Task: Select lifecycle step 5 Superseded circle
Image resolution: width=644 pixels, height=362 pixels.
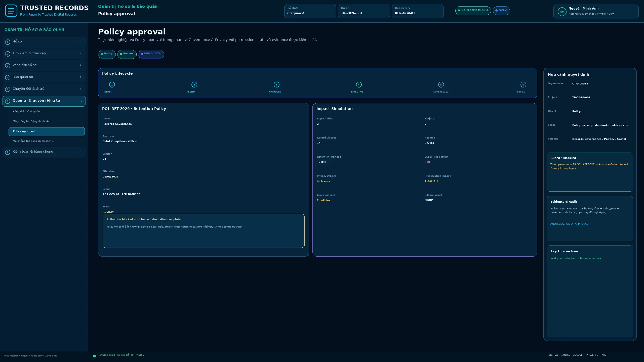Action: click(x=441, y=85)
